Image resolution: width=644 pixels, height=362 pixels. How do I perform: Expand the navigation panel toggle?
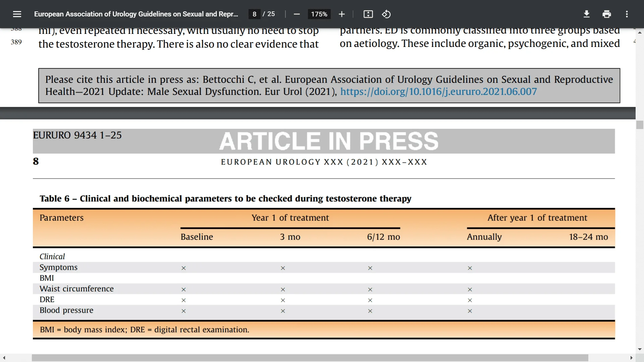(17, 14)
